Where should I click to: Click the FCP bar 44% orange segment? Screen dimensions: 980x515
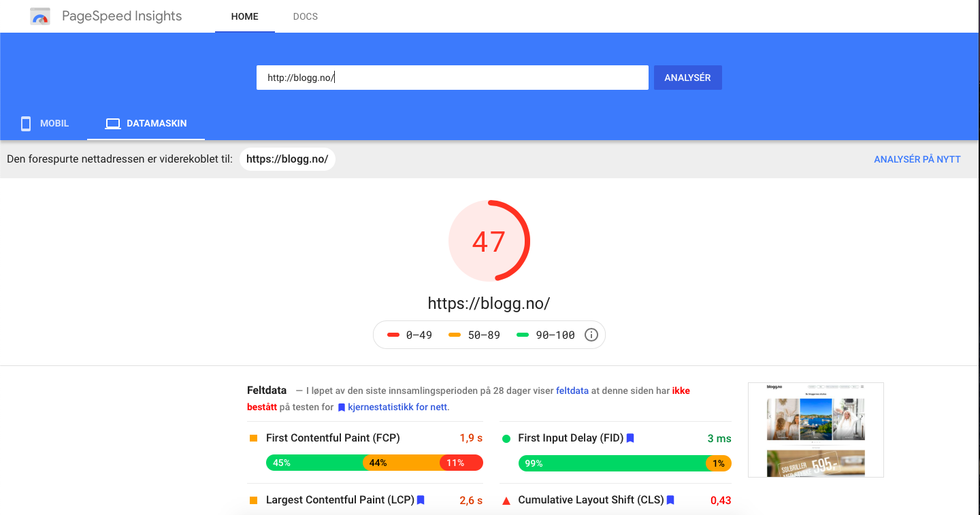(x=402, y=463)
